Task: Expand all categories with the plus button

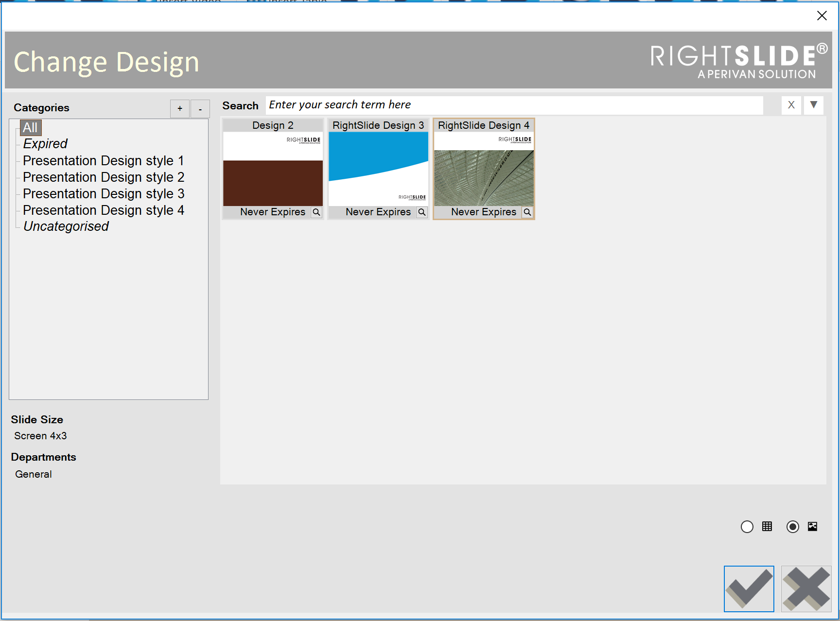Action: tap(180, 109)
